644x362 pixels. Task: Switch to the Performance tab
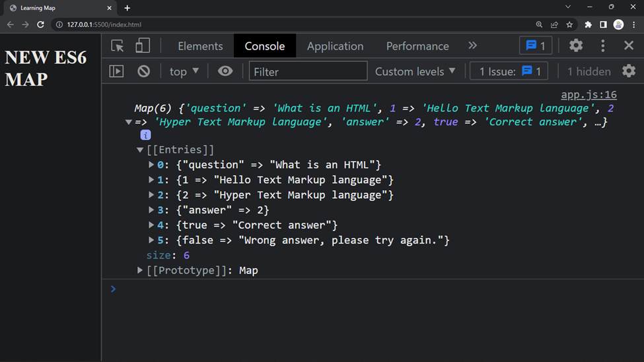417,46
